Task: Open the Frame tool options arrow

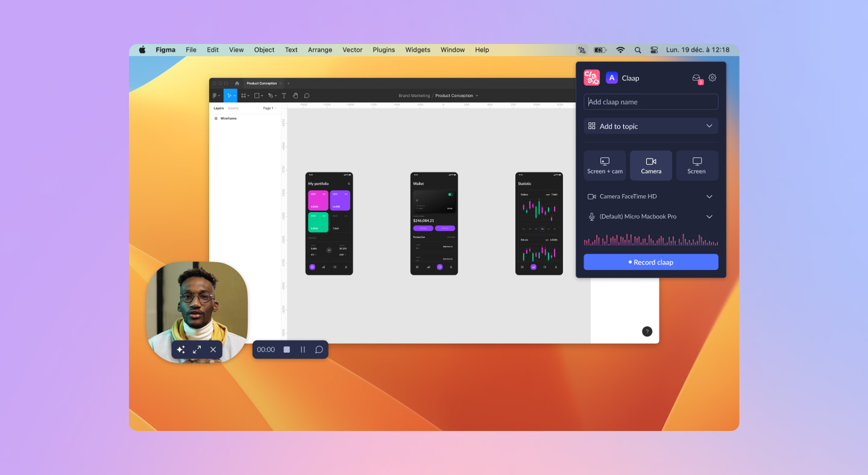Action: 249,96
